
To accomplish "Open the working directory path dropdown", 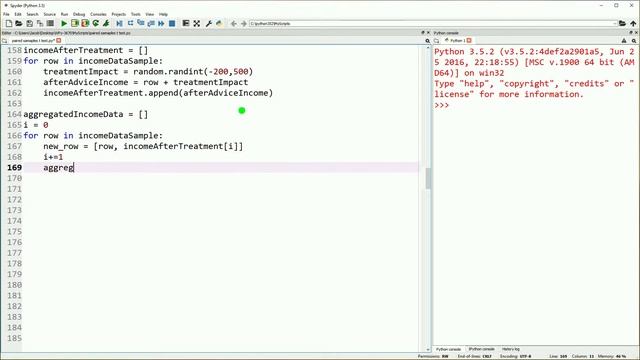I will click(615, 24).
